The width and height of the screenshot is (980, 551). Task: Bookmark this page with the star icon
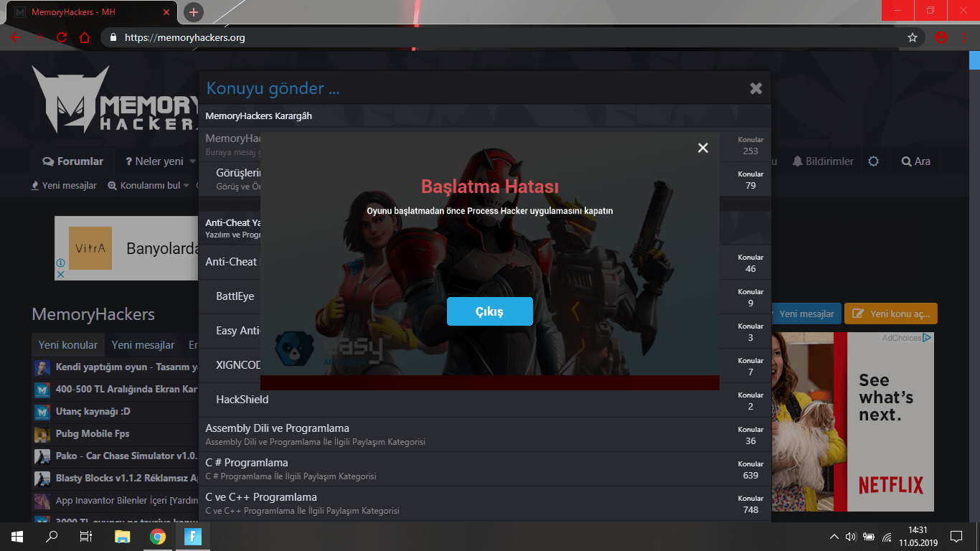pos(913,37)
